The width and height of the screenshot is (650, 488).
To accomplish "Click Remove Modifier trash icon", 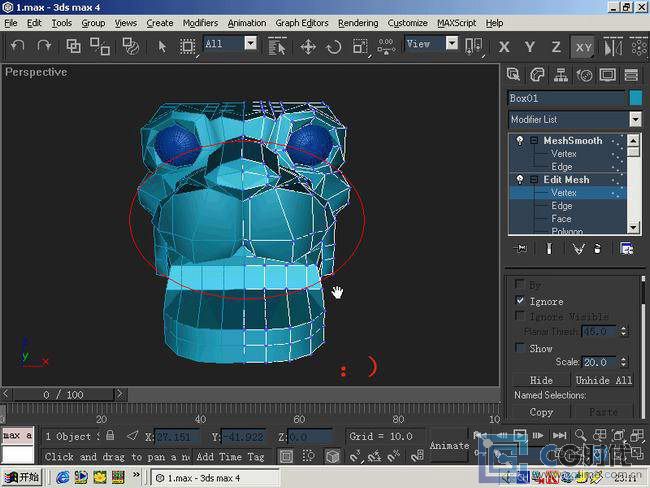I will point(597,248).
